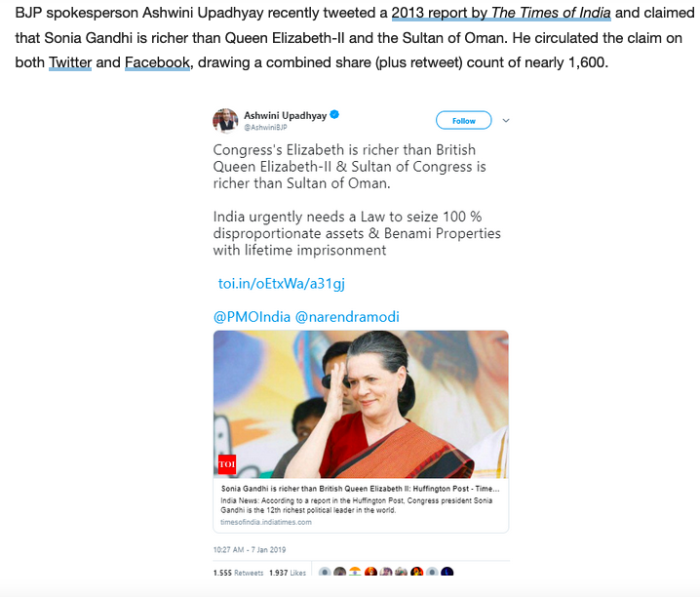This screenshot has width=700, height=597.
Task: Open the toi.in/oEtxWa/a31gj link
Action: pyautogui.click(x=281, y=284)
